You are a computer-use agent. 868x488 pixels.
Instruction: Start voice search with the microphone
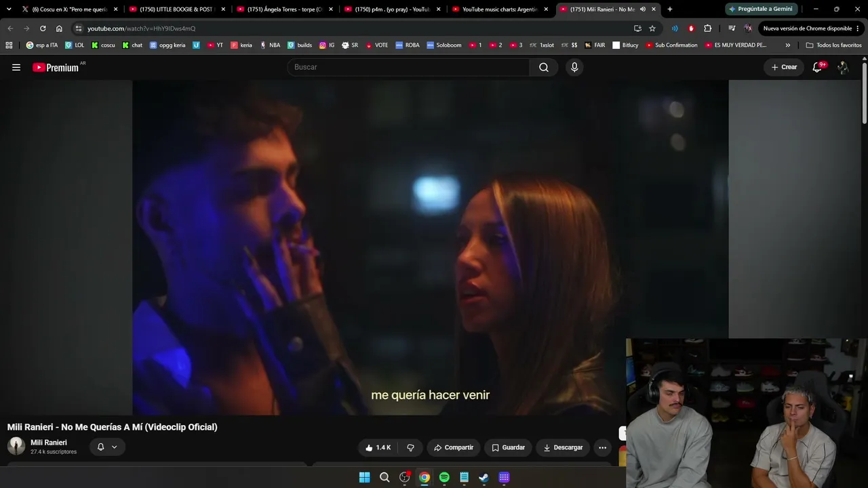click(x=574, y=67)
